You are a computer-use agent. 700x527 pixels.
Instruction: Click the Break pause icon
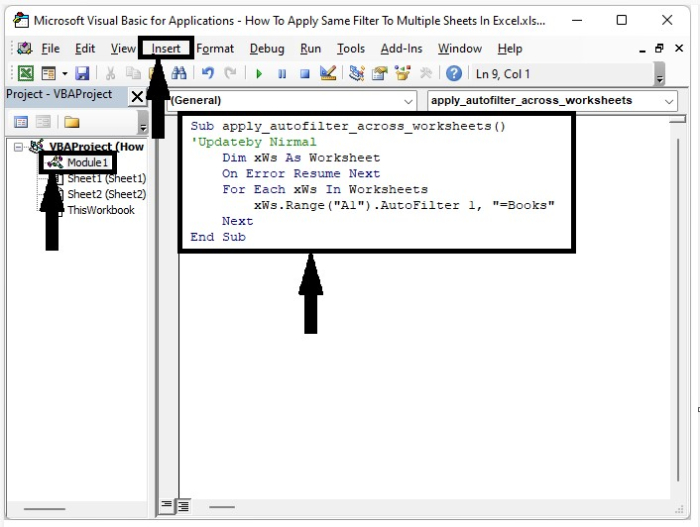point(282,73)
